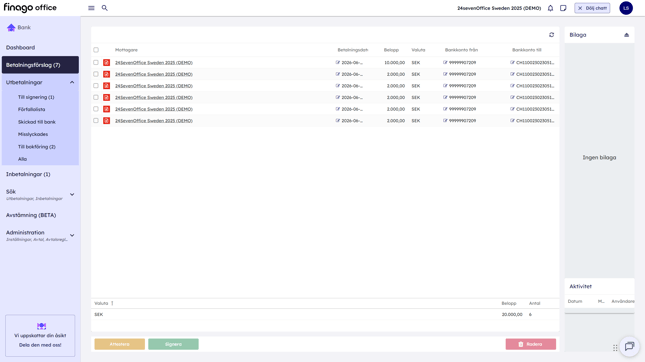Viewport: 645px width, 362px height.
Task: Edit payment date in the 10.000,00 row
Action: click(338, 63)
